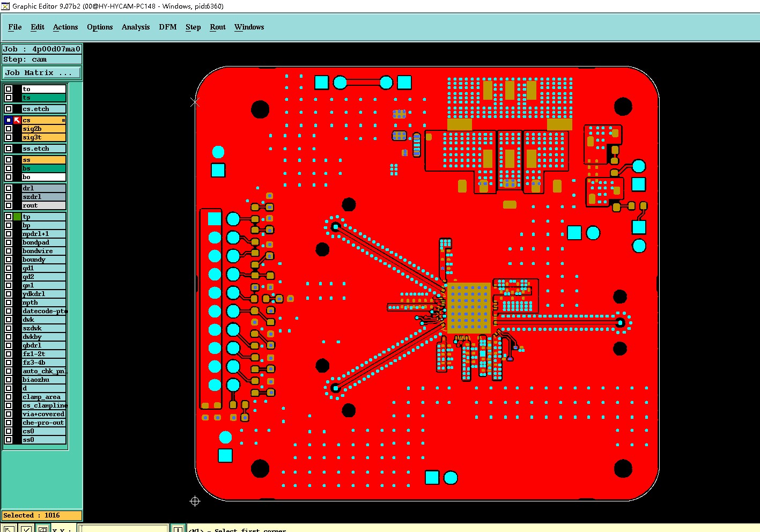Screen dimensions: 760x532
Task: Enable the ss0 layer checkbox
Action: 9,440
